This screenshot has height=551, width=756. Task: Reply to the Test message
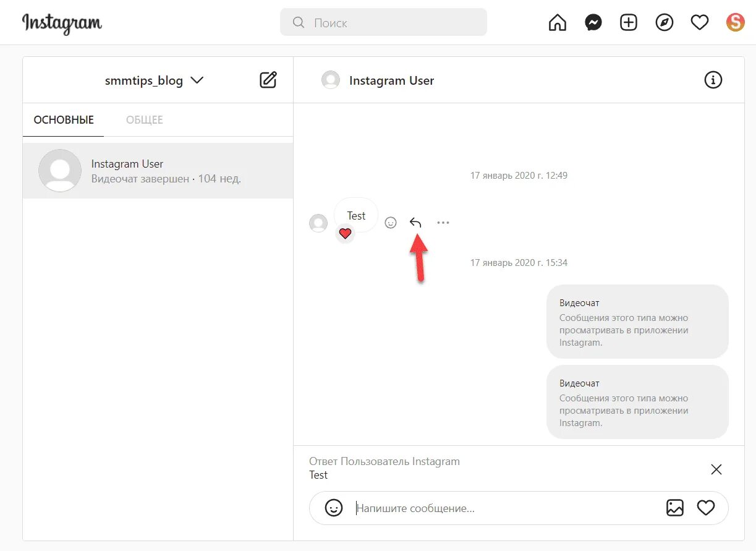coord(415,223)
